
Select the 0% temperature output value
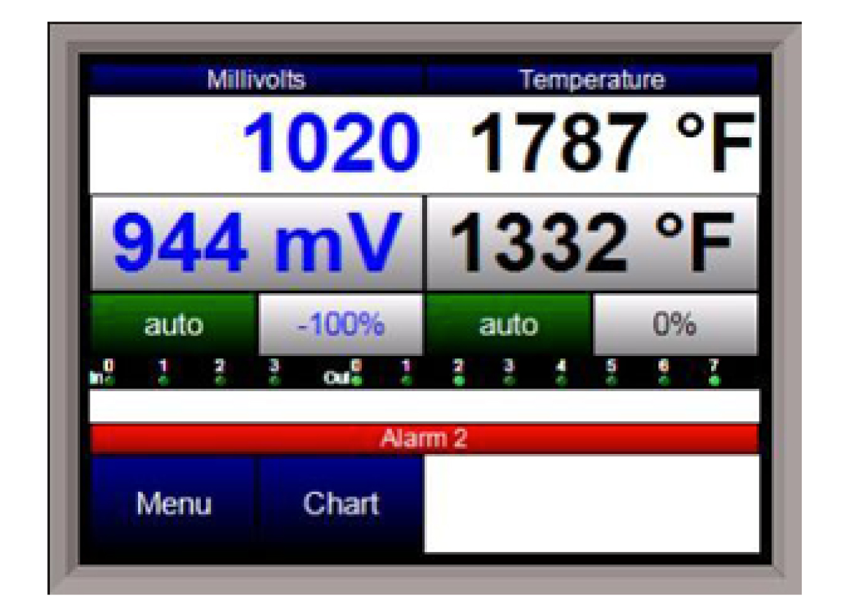675,325
